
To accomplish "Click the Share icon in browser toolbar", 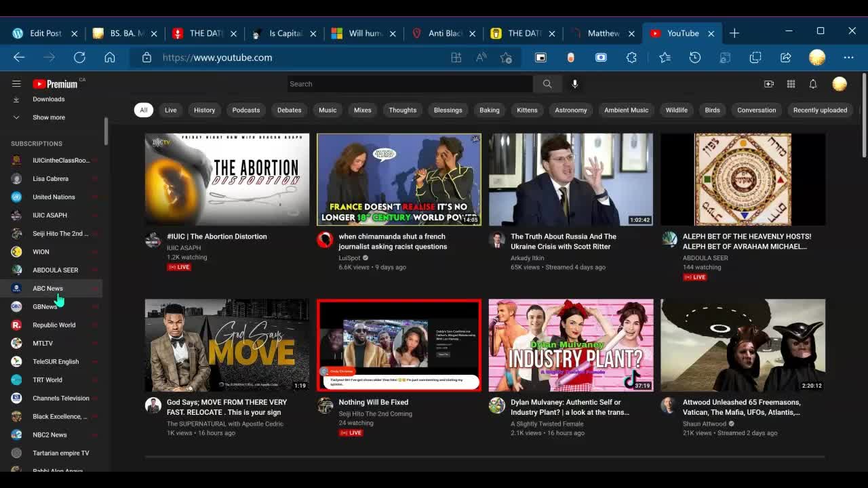I will click(x=786, y=58).
